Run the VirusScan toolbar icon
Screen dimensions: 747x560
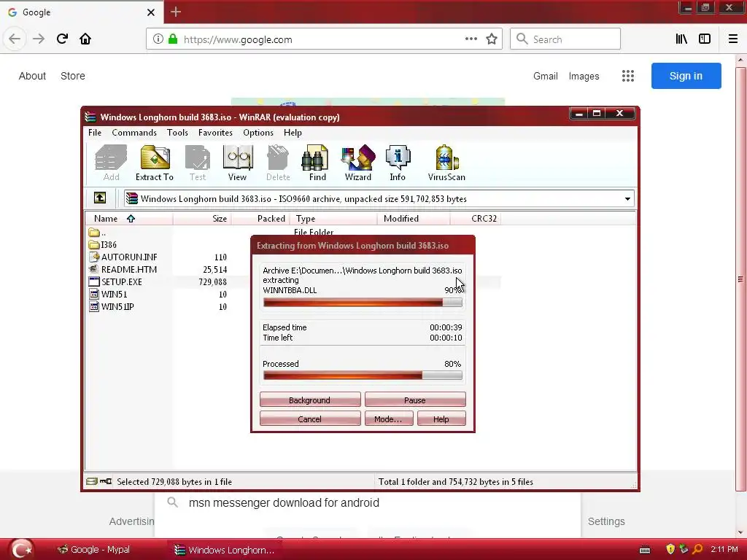click(446, 163)
